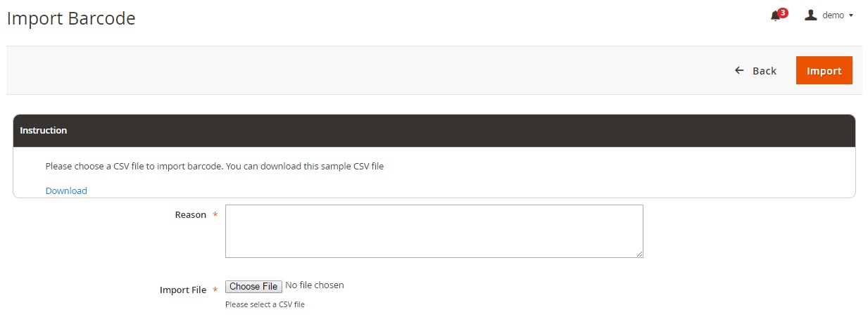Click the Import File field label
868x317 pixels.
tap(183, 290)
